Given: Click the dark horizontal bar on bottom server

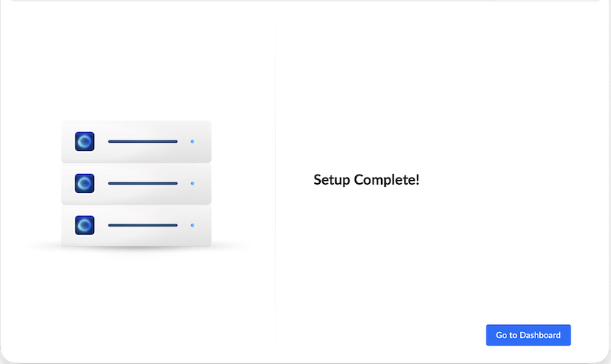Looking at the screenshot, I should (x=143, y=225).
